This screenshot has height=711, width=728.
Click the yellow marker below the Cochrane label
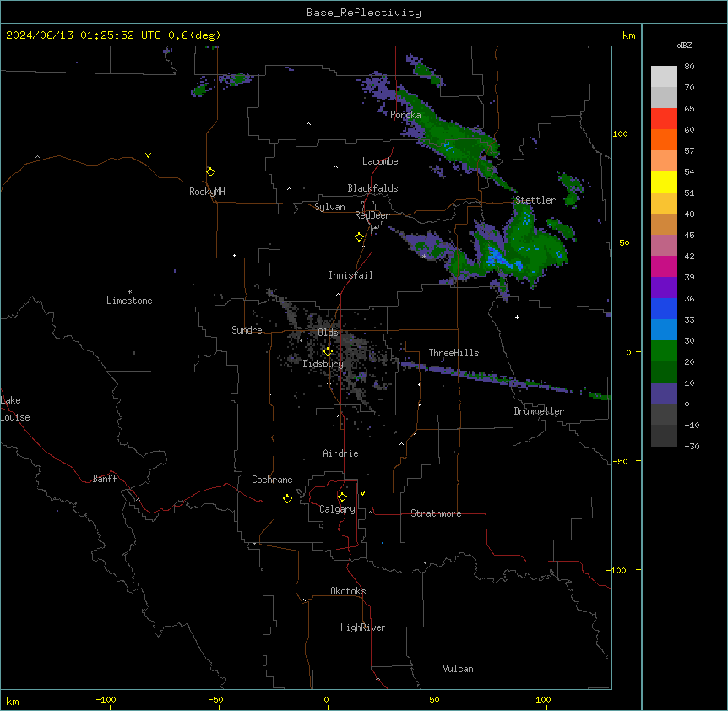point(287,498)
